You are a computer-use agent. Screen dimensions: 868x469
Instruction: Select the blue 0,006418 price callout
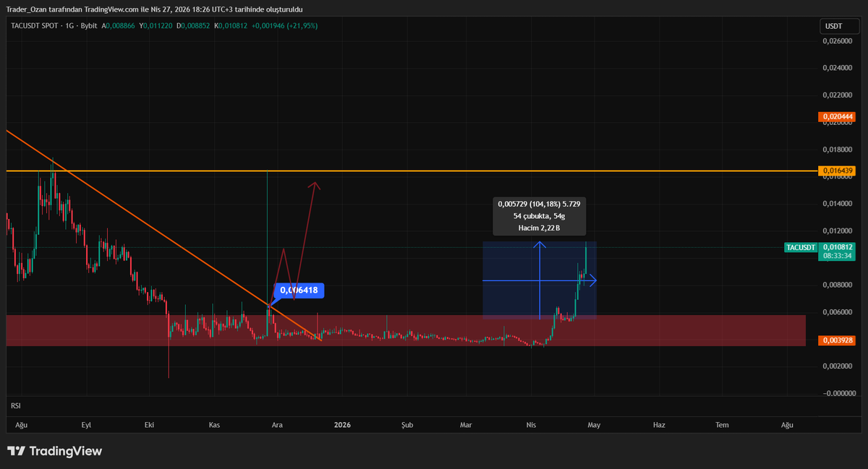(299, 291)
